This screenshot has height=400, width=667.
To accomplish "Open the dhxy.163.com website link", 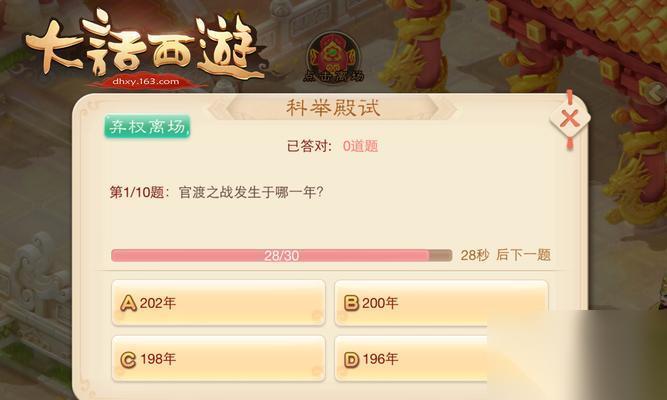I will pos(146,81).
